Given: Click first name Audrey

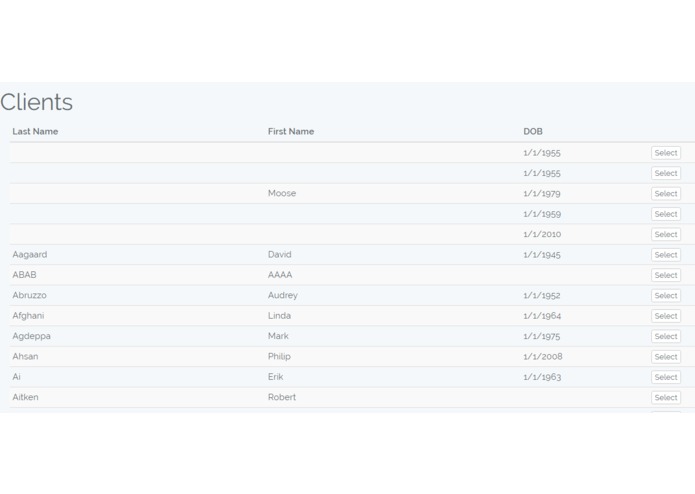Looking at the screenshot, I should (283, 296).
